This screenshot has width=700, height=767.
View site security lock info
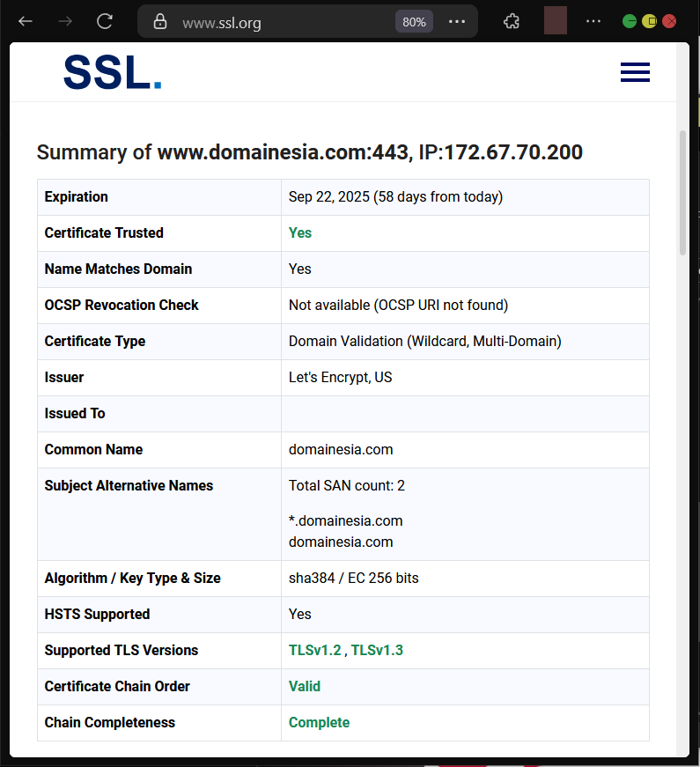(x=160, y=21)
